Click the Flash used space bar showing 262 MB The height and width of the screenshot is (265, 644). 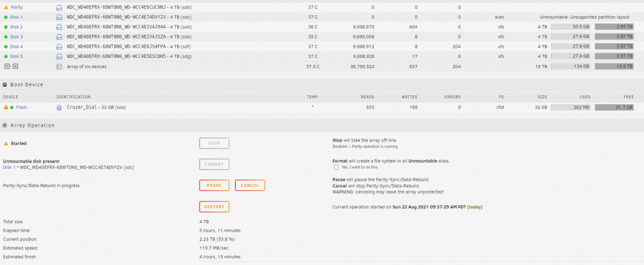(x=571, y=107)
